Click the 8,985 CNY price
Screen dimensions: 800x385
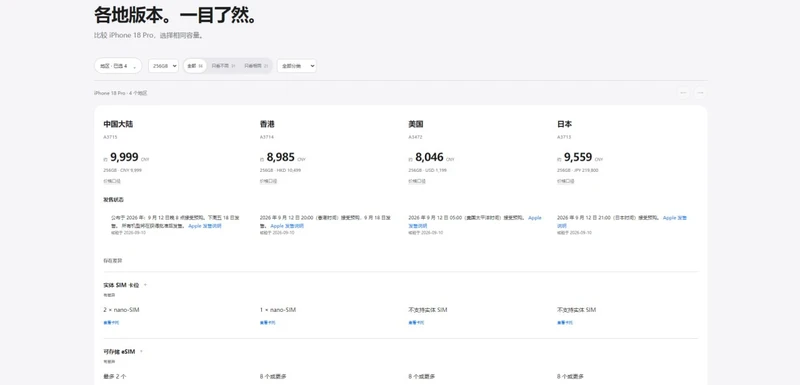[x=283, y=157]
